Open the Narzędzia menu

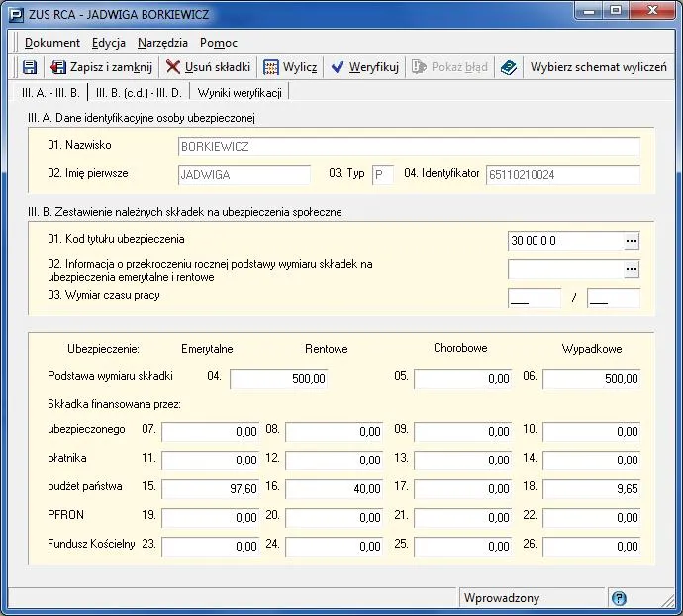164,43
